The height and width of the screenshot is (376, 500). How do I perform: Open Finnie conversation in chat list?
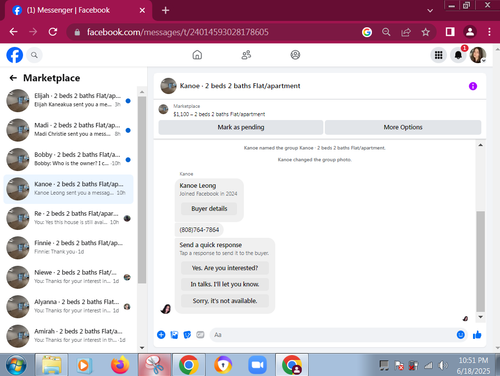coord(68,248)
